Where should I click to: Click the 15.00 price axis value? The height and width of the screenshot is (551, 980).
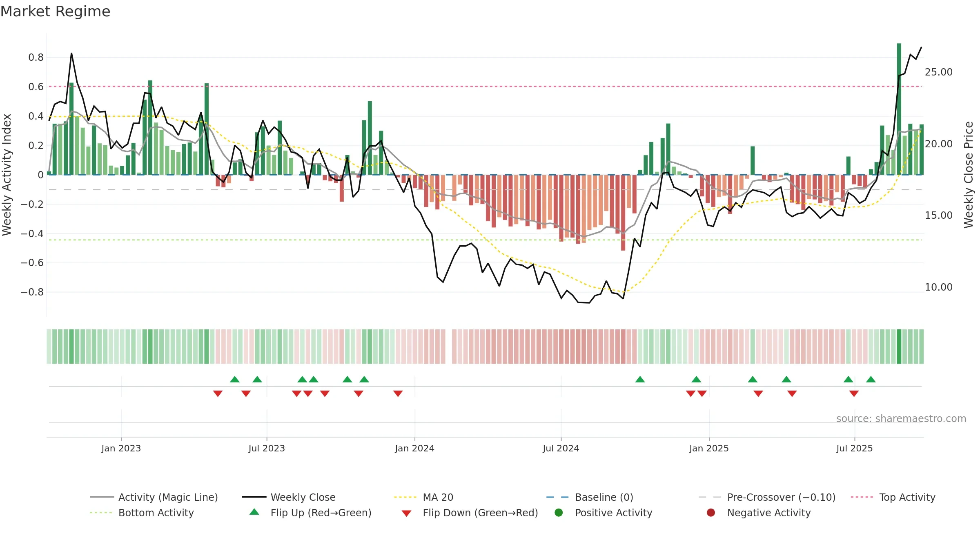938,216
